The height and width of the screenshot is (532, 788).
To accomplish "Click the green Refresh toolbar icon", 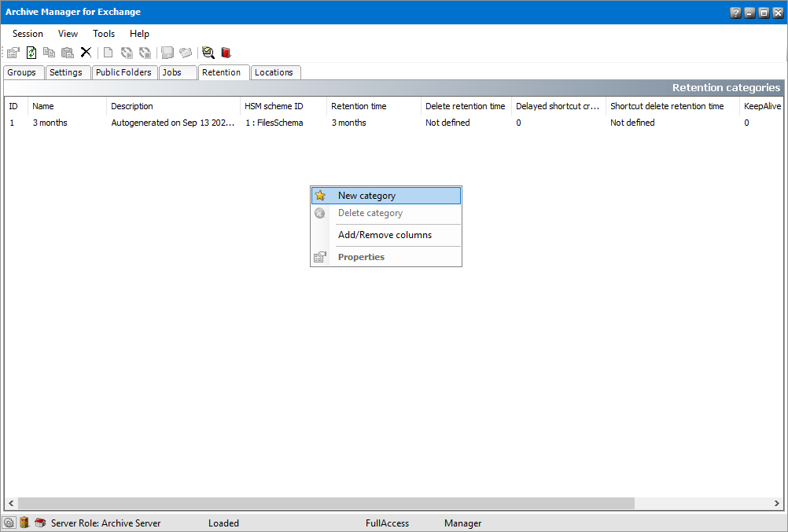I will click(31, 52).
